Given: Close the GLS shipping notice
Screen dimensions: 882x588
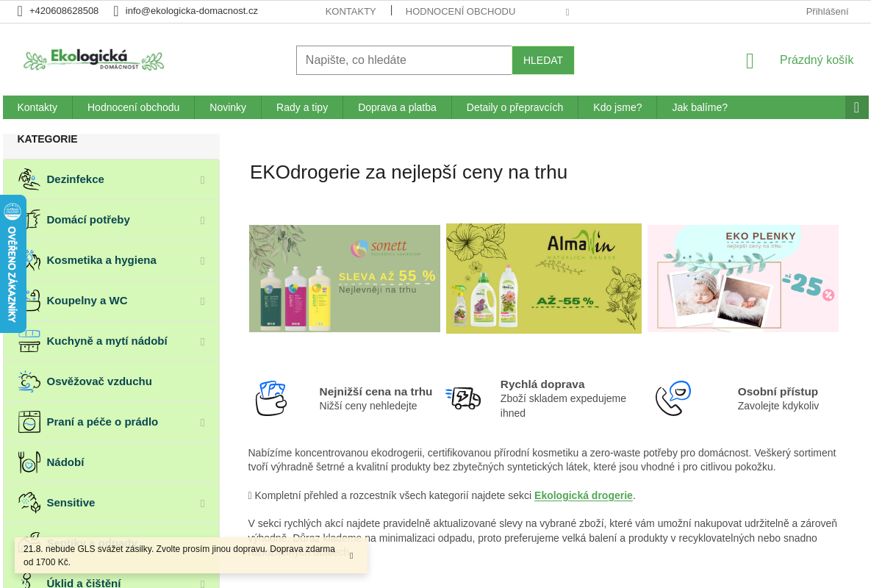Looking at the screenshot, I should 351,556.
